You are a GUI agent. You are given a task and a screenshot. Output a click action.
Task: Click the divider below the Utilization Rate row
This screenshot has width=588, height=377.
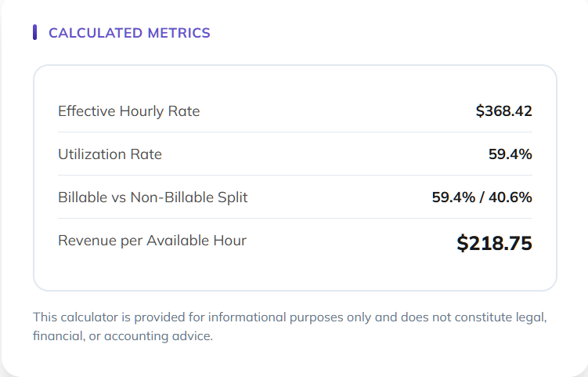[294, 175]
